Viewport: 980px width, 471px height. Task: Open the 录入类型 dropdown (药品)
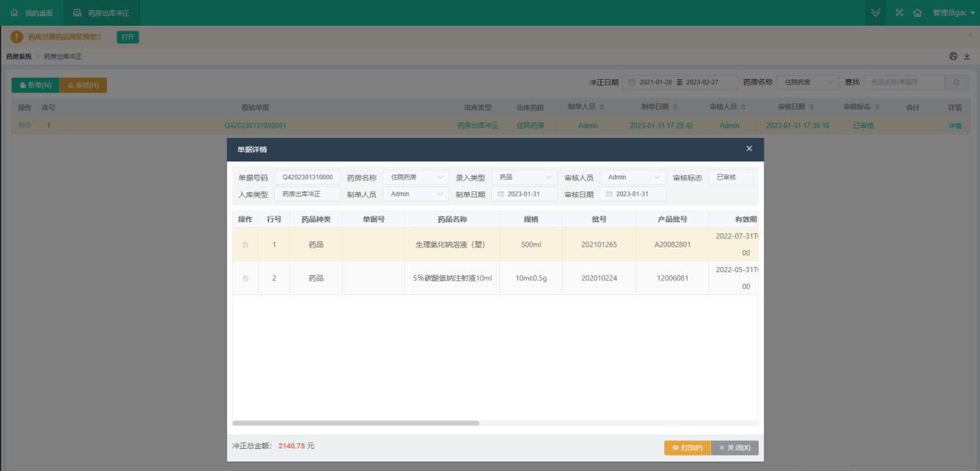coord(524,178)
